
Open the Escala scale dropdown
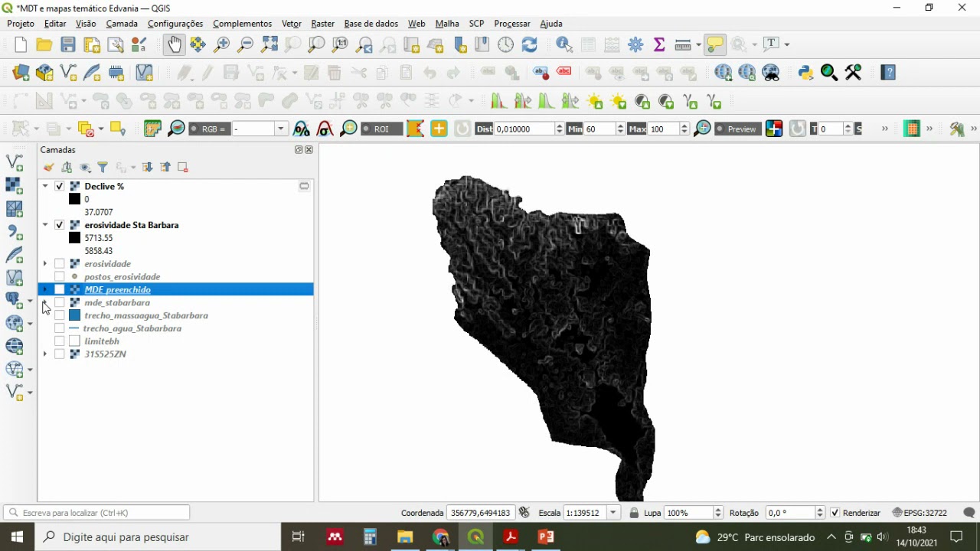click(x=612, y=513)
